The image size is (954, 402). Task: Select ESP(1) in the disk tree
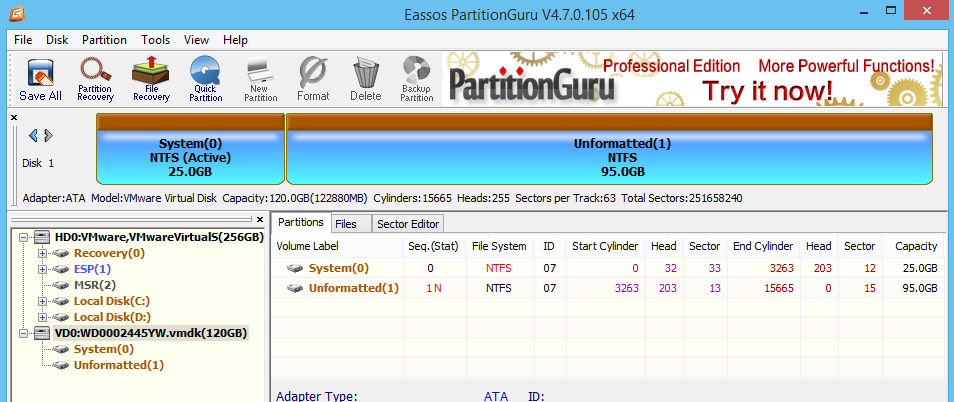tap(92, 269)
